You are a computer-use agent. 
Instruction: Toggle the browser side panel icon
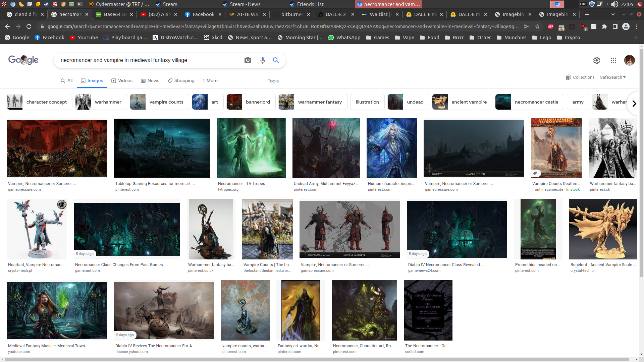tap(615, 26)
